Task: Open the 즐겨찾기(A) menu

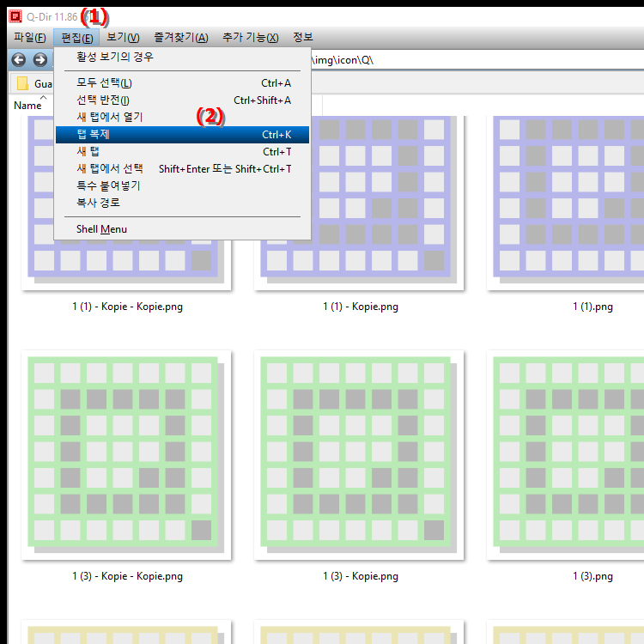Action: [180, 38]
